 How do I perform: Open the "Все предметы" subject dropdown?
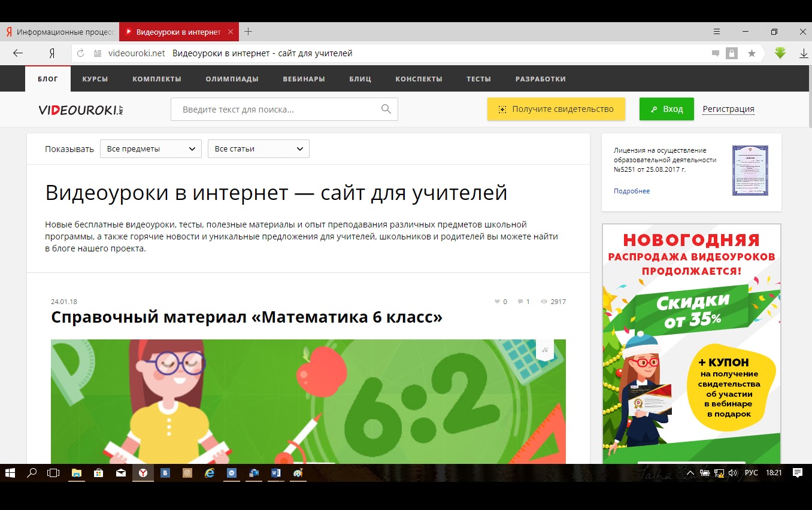[150, 148]
